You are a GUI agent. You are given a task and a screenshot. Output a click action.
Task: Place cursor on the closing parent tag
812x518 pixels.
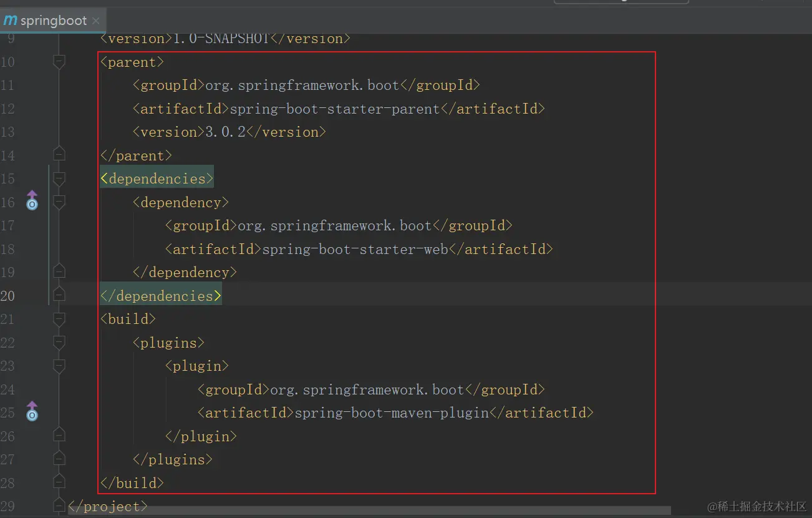[136, 155]
